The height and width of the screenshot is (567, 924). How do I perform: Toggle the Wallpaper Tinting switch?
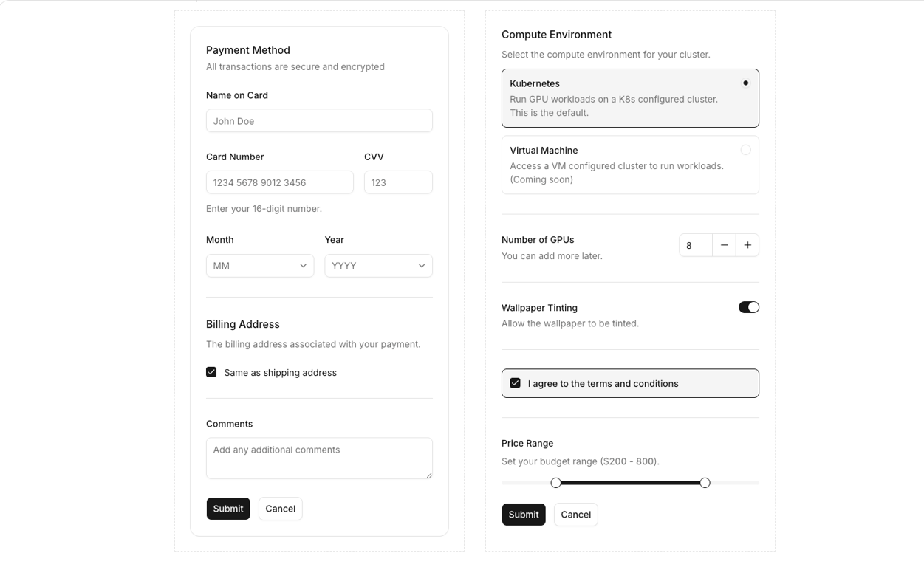click(x=748, y=307)
